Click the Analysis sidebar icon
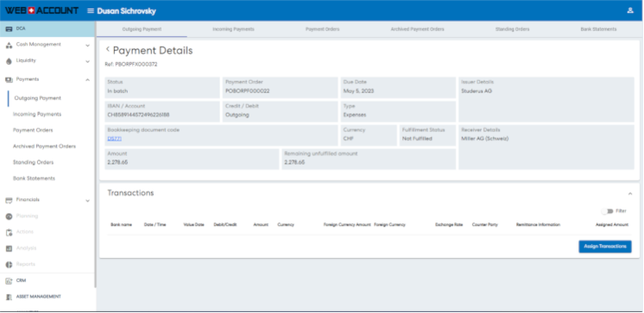The height and width of the screenshot is (313, 644). pos(9,248)
